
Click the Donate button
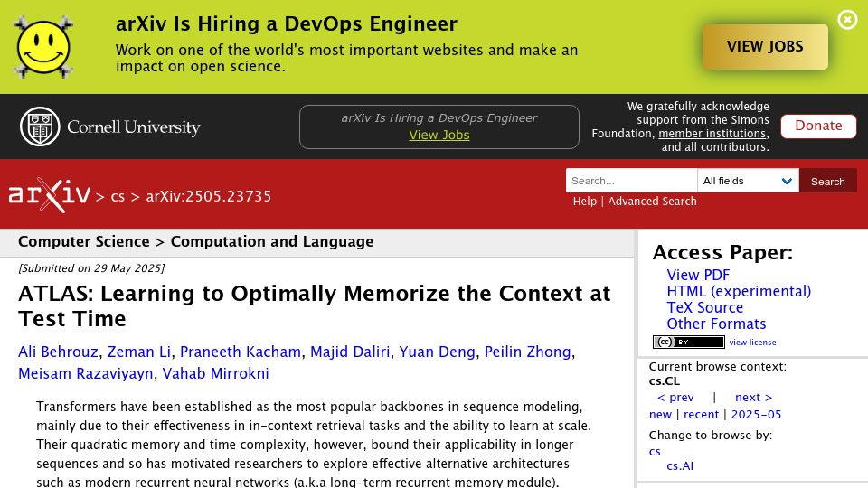point(818,127)
